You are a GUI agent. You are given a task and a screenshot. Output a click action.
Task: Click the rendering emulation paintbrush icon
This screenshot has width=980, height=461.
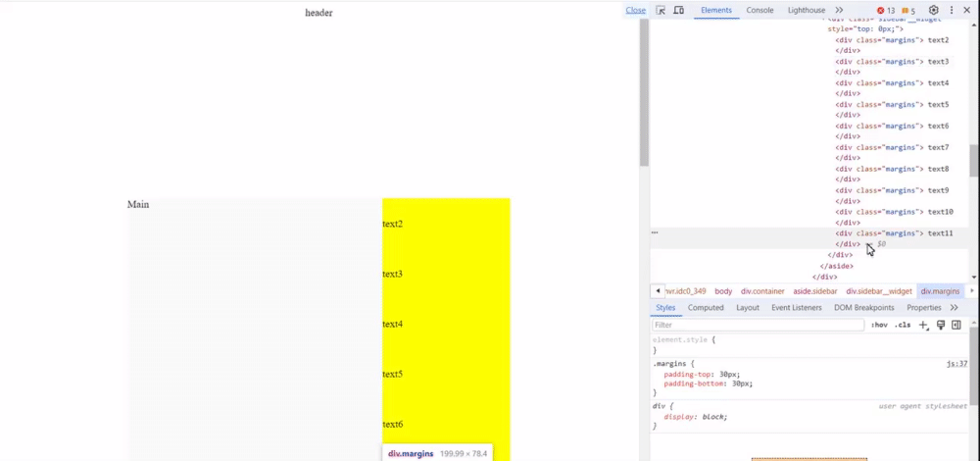point(941,326)
